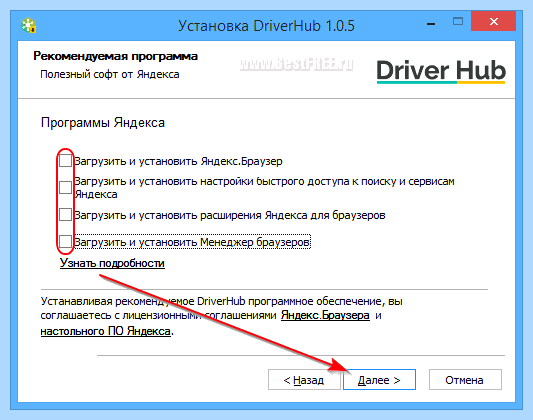The height and width of the screenshot is (420, 533).
Task: Minimize the installer window
Action: [x=431, y=23]
